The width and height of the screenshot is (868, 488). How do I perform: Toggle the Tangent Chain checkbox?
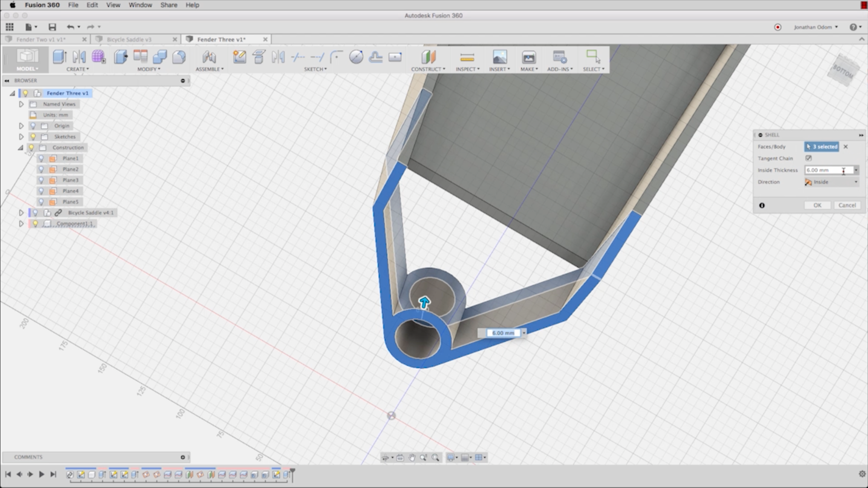point(808,158)
